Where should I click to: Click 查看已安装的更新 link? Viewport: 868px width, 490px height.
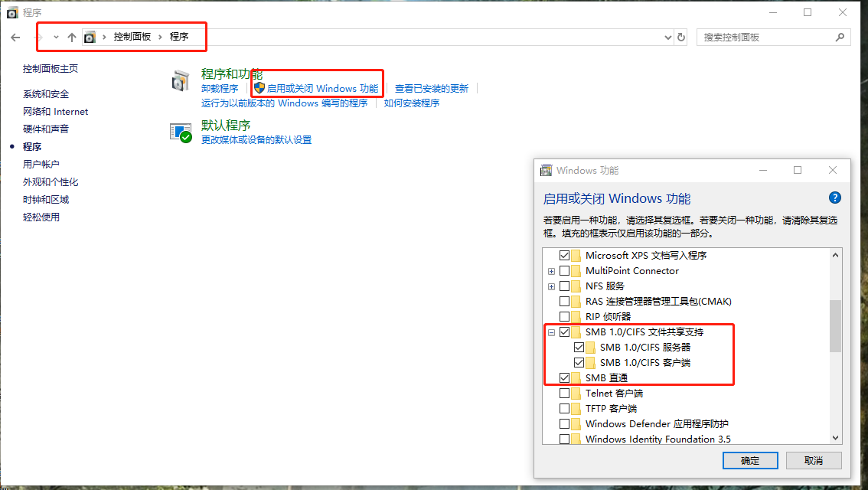[432, 89]
